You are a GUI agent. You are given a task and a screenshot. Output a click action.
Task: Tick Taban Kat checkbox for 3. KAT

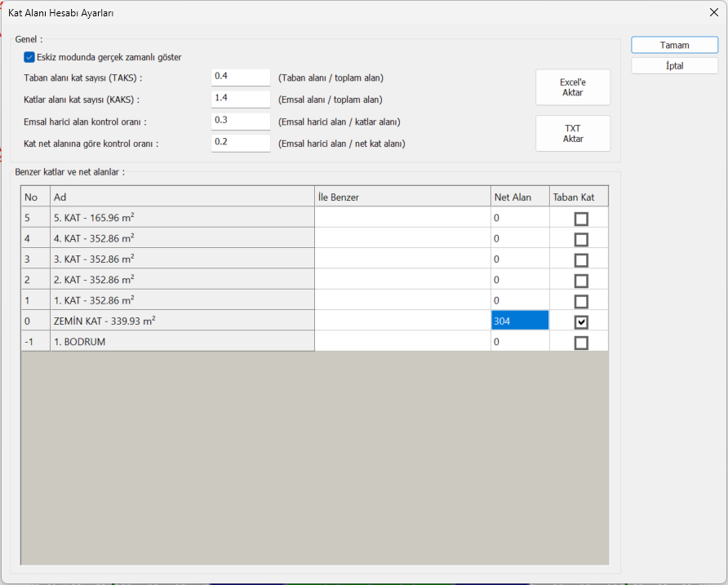click(581, 260)
